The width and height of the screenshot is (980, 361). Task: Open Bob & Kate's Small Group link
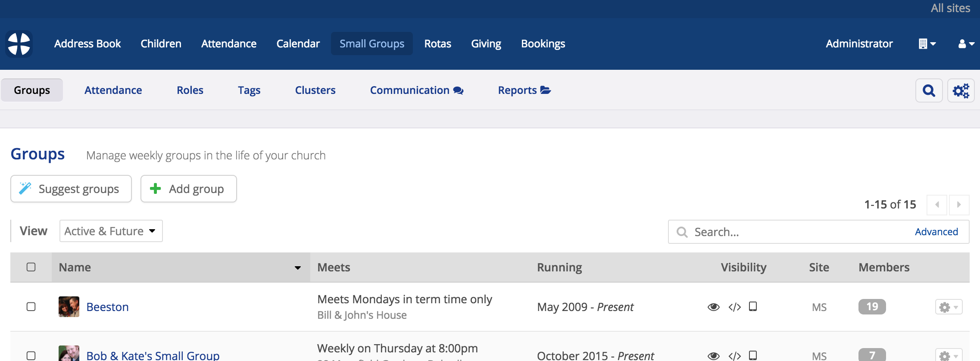click(153, 355)
